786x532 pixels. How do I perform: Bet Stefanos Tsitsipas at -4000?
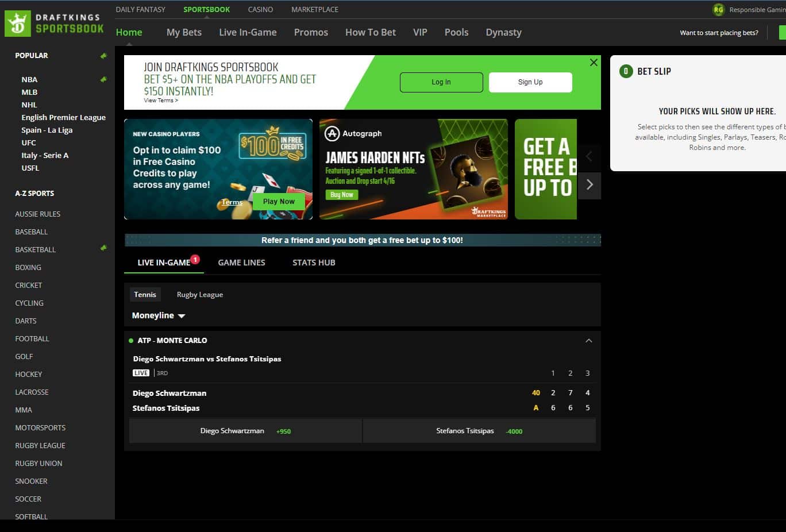point(479,431)
